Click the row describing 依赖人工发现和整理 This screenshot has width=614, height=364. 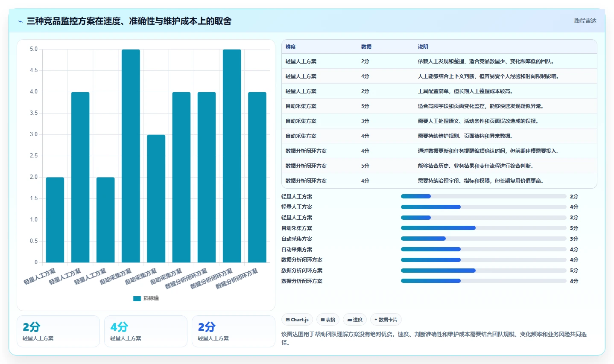[x=439, y=61]
